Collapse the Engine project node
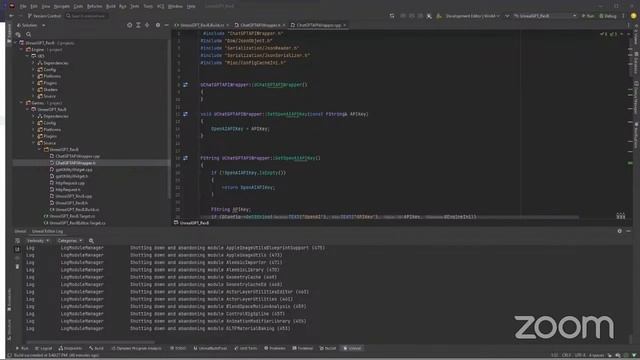This screenshot has height=360, width=640. coord(22,49)
